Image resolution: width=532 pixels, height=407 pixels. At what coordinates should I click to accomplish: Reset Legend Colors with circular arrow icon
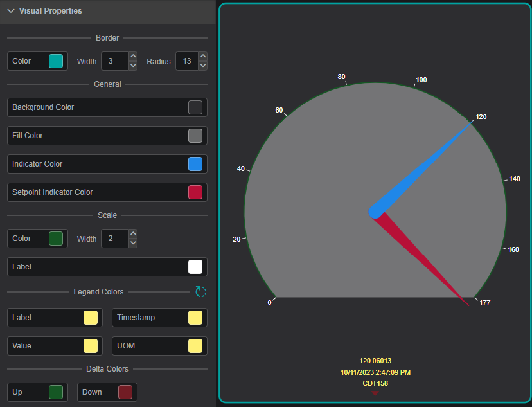201,292
